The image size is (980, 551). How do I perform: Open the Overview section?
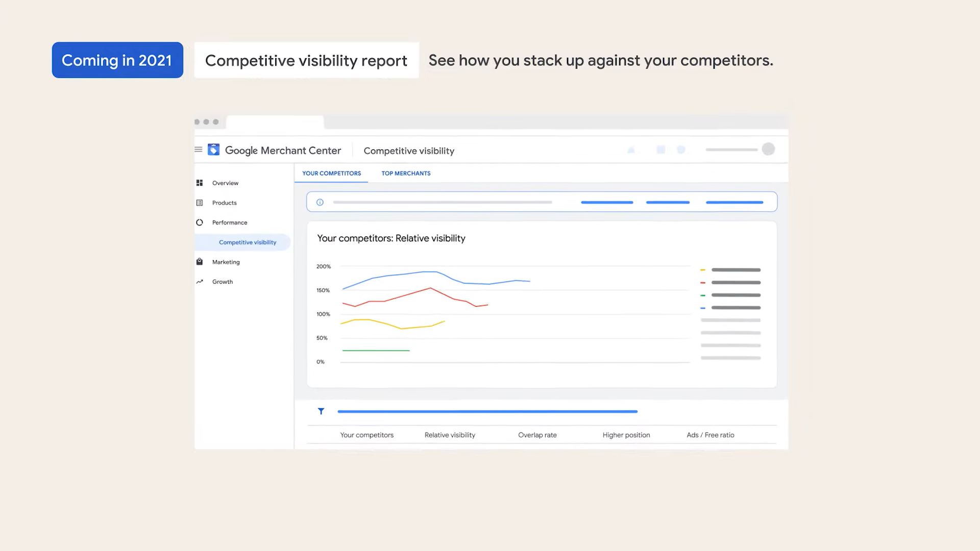point(225,183)
